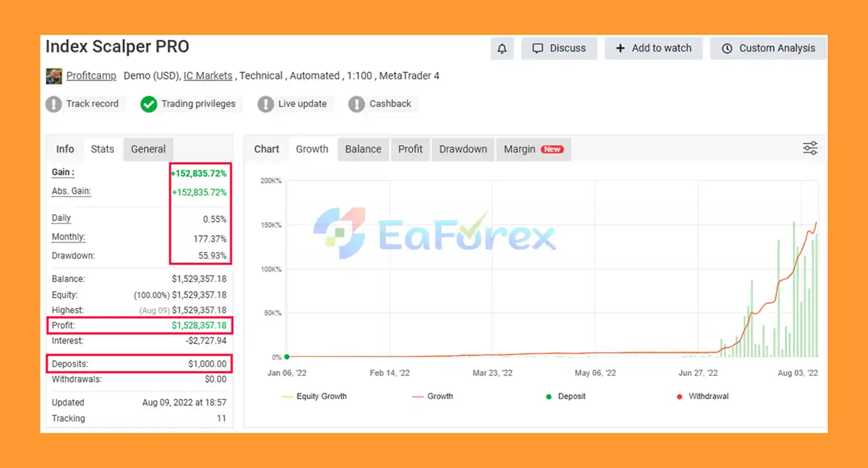Click the Daily label

tap(61, 218)
